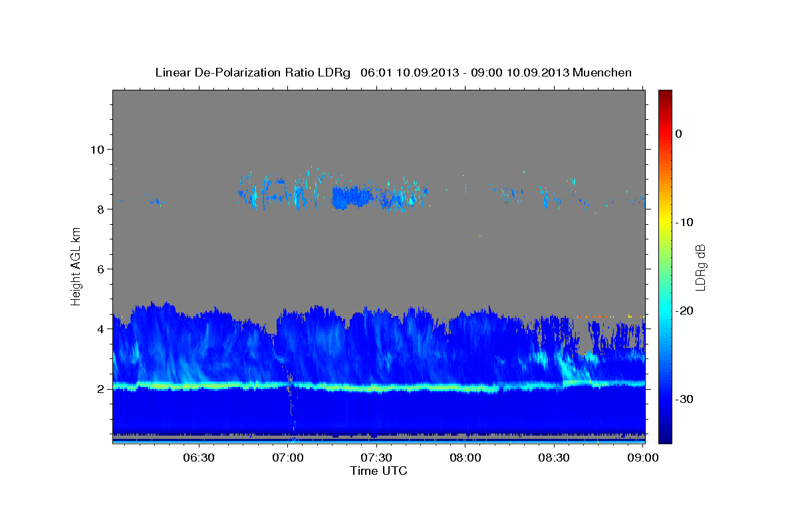The height and width of the screenshot is (532, 798).
Task: Click the height tick label 6
Action: [100, 269]
